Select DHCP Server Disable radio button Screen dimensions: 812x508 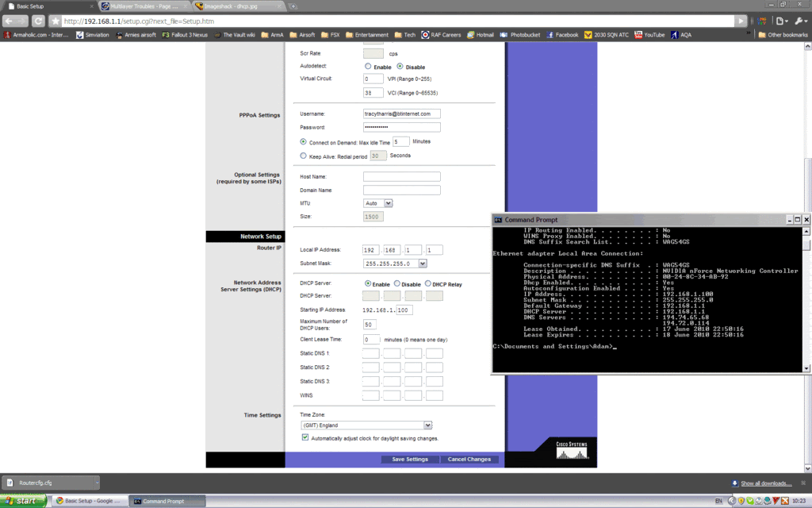[396, 283]
